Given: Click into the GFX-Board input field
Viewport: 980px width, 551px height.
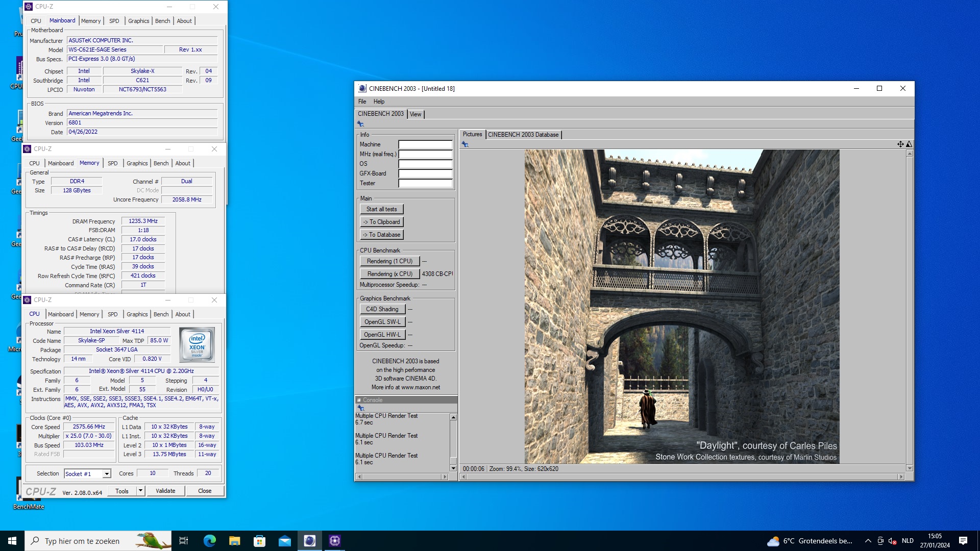Looking at the screenshot, I should (x=425, y=173).
